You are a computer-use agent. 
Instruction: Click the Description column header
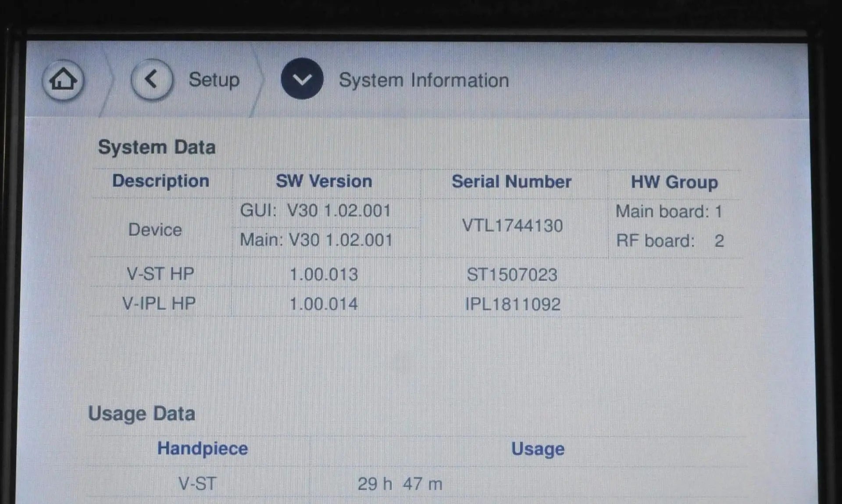[161, 181]
